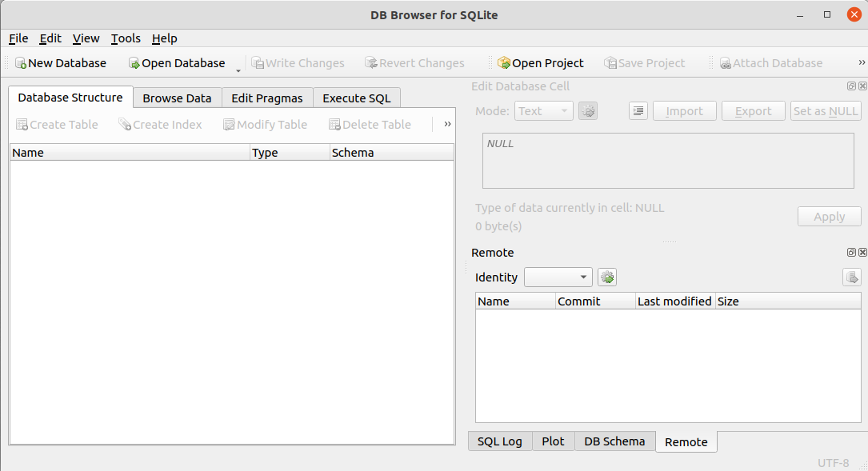Click inside the NULL cell editor field

click(668, 161)
